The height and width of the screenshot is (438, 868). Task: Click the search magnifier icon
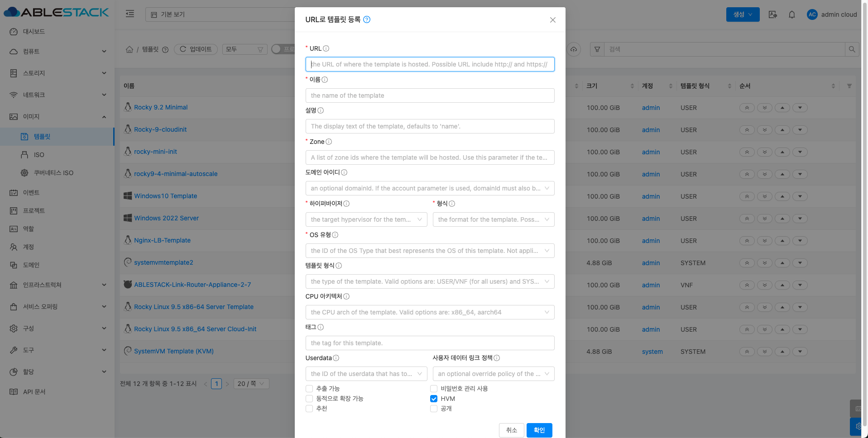tap(852, 49)
